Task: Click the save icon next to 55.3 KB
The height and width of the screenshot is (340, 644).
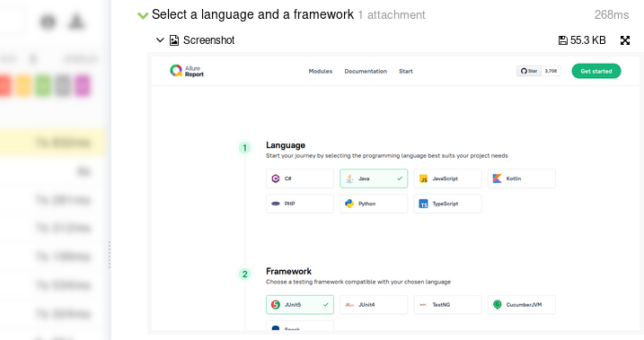Action: coord(562,40)
